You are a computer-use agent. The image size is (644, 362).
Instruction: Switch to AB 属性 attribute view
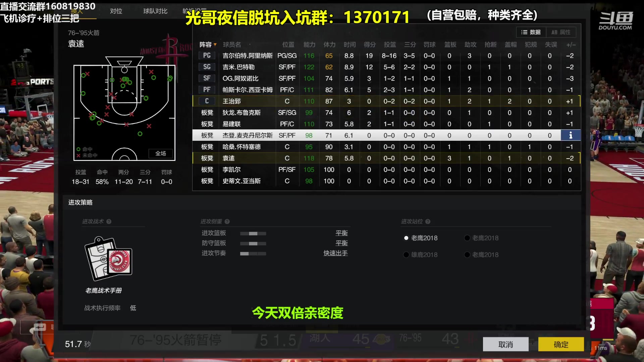click(x=561, y=32)
